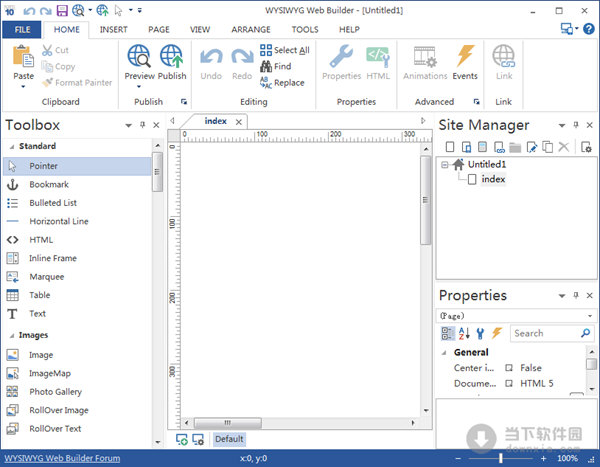Select Bulleted List in Toolbox
This screenshot has height=467, width=600.
click(x=78, y=203)
